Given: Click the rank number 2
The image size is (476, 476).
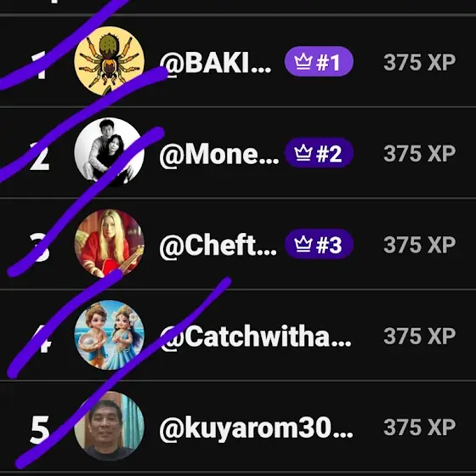Looking at the screenshot, I should (40, 156).
